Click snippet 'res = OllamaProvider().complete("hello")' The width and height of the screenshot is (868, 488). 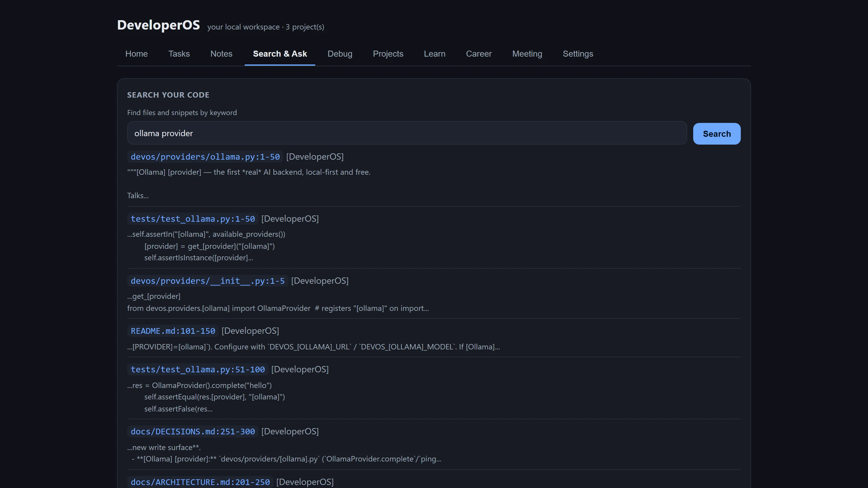pos(200,385)
